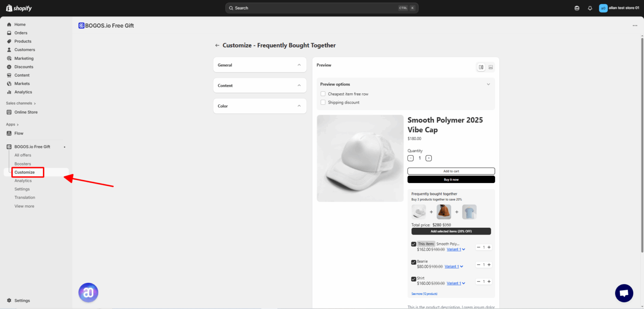Open the Home section in Shopify sidebar
The image size is (644, 309).
tap(19, 24)
